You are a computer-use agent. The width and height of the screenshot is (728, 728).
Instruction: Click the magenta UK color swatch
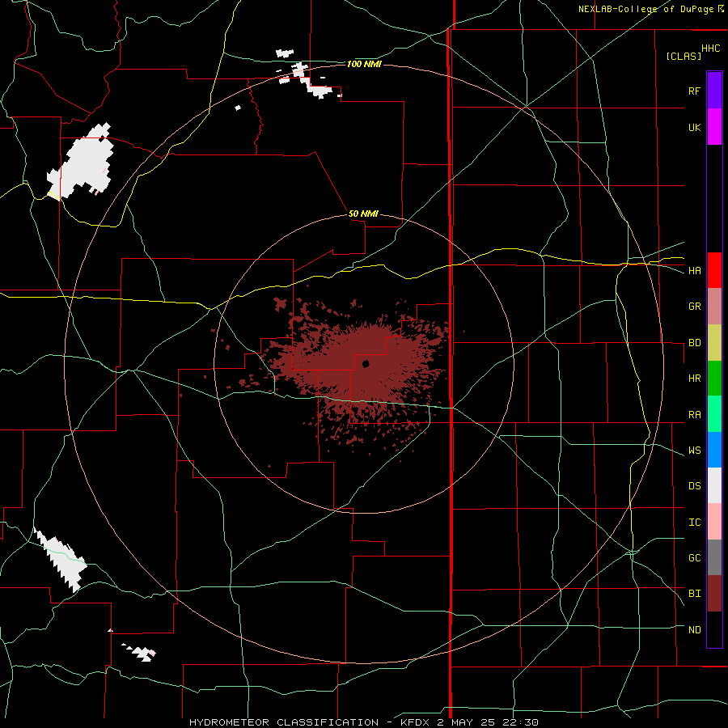pos(714,126)
